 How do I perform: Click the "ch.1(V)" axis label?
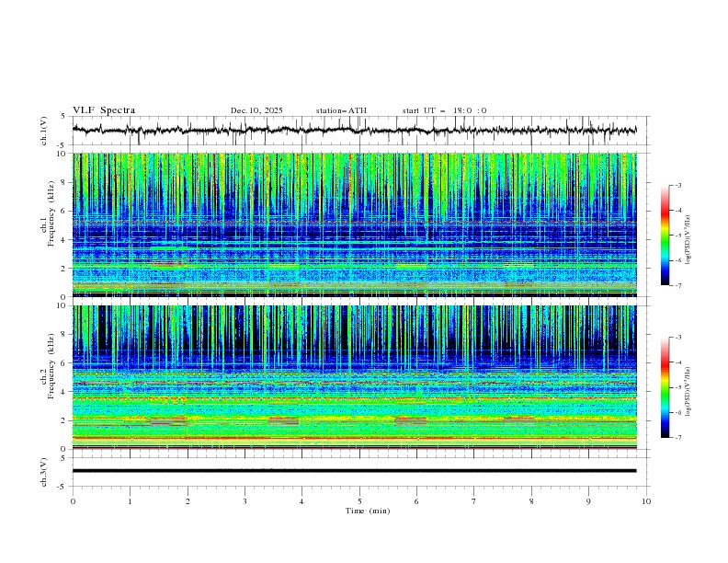coord(44,131)
